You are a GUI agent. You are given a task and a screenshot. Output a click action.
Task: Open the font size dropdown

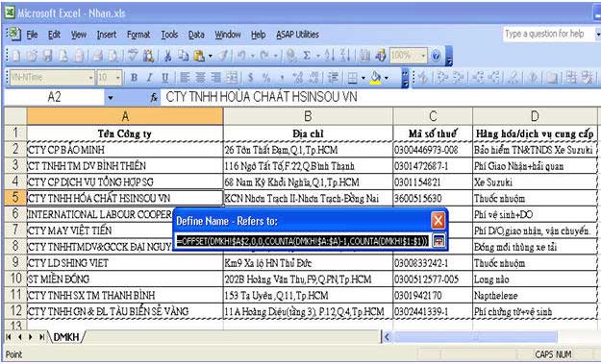point(117,78)
